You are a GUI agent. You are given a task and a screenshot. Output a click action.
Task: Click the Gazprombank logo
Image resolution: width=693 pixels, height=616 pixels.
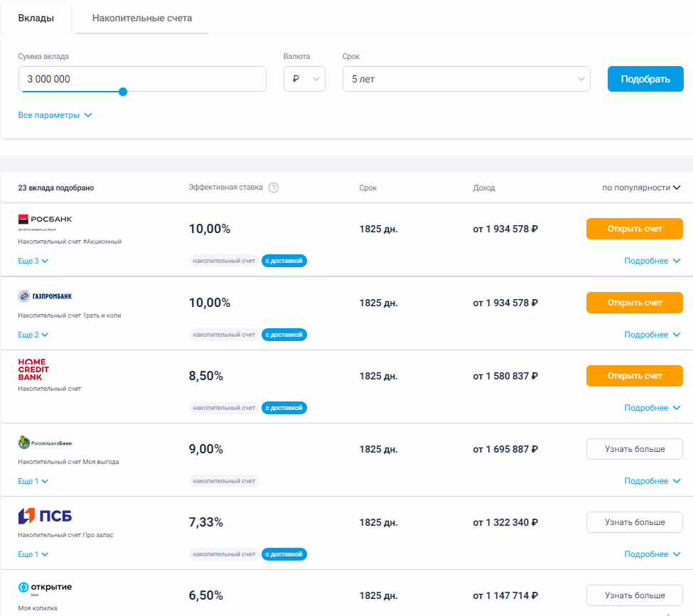pyautogui.click(x=45, y=296)
